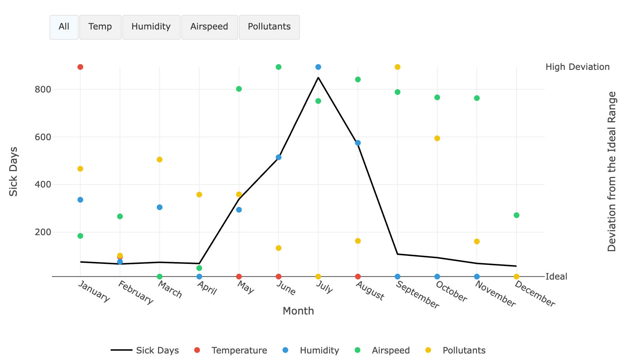
Task: Toggle Sick Days line in legend
Action: pos(145,350)
